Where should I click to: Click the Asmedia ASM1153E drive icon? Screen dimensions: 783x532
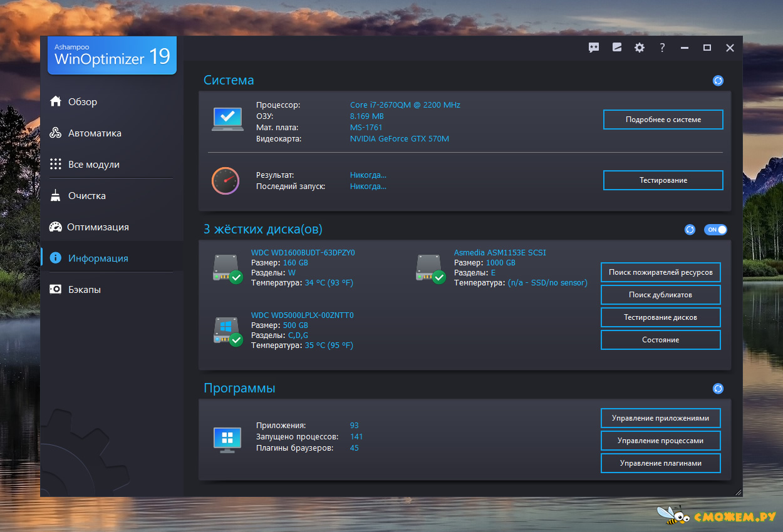coord(431,269)
